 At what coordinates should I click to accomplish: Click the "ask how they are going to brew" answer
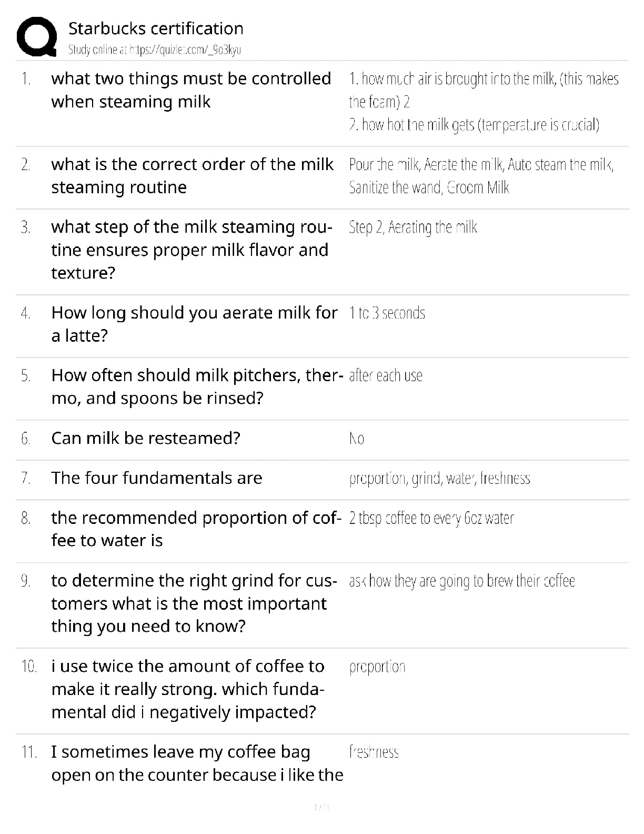[462, 581]
